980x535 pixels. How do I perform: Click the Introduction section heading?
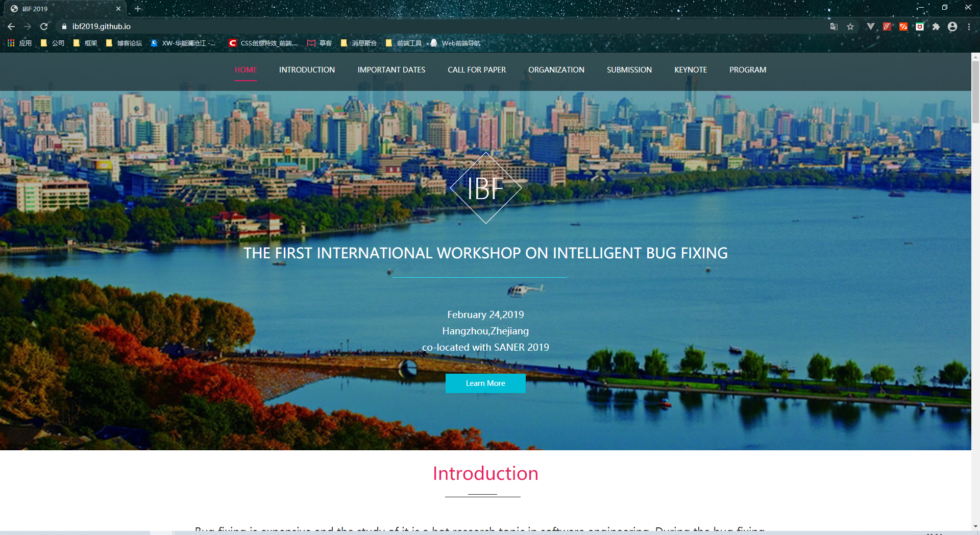[485, 474]
